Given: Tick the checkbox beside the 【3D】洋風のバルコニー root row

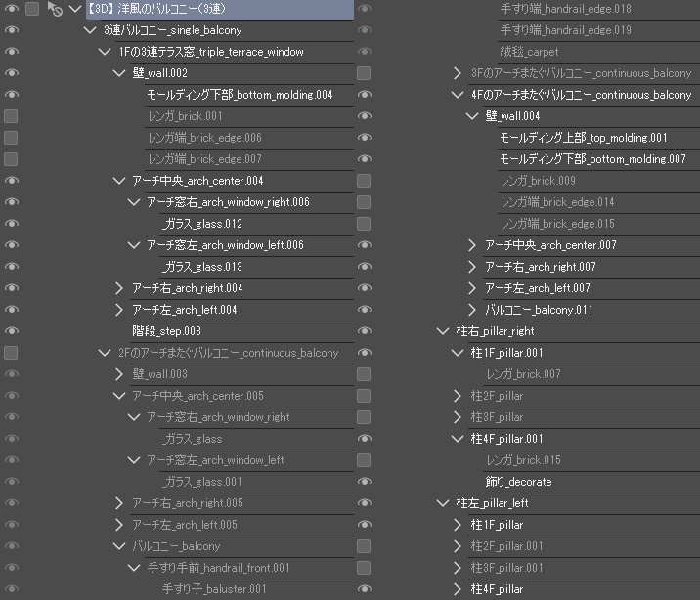Looking at the screenshot, I should [32, 9].
